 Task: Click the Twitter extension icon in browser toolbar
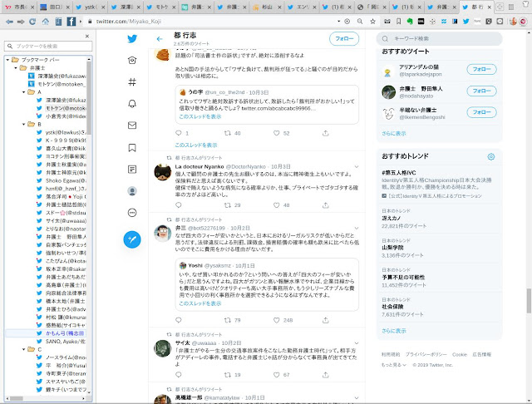click(x=465, y=22)
